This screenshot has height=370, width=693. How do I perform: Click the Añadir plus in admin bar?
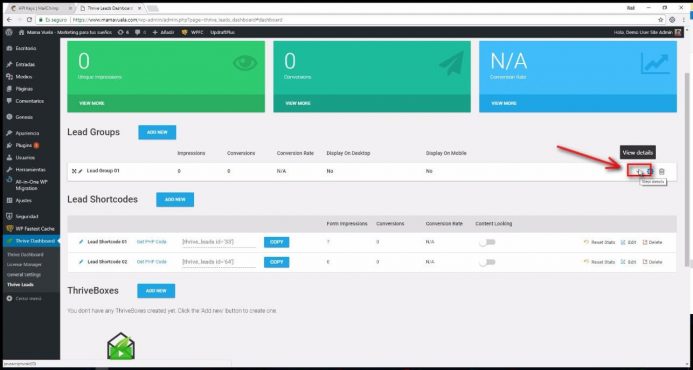pyautogui.click(x=155, y=32)
